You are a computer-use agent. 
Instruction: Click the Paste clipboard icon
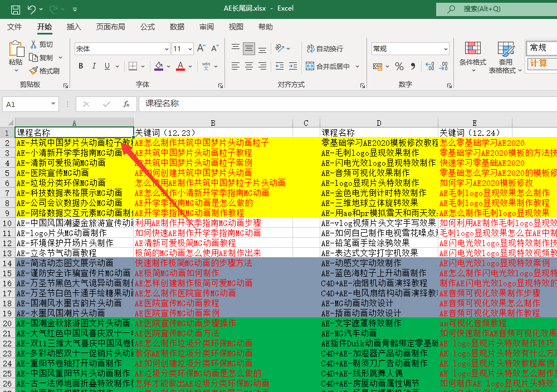tap(16, 49)
